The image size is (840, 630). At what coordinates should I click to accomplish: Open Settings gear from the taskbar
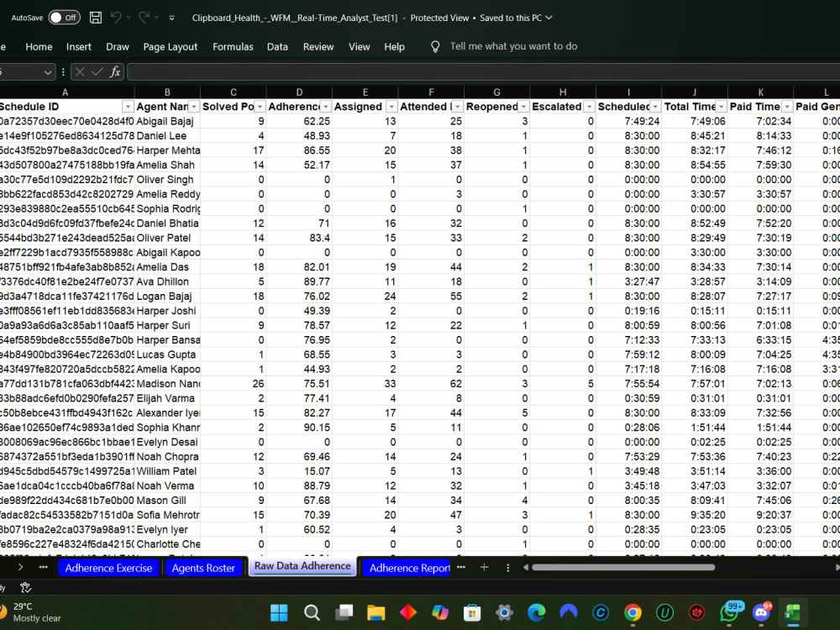tap(504, 612)
